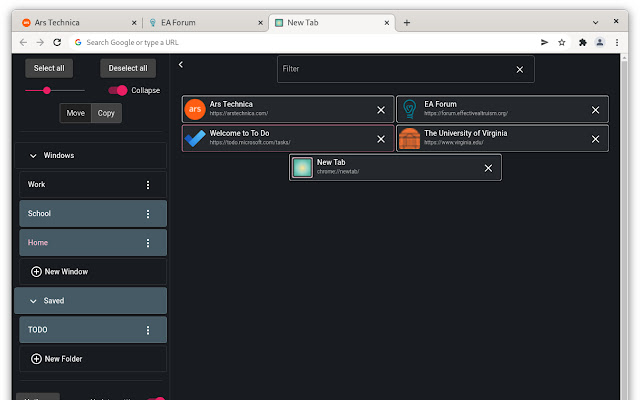
Task: Close the University of Virginia card
Action: (x=596, y=139)
